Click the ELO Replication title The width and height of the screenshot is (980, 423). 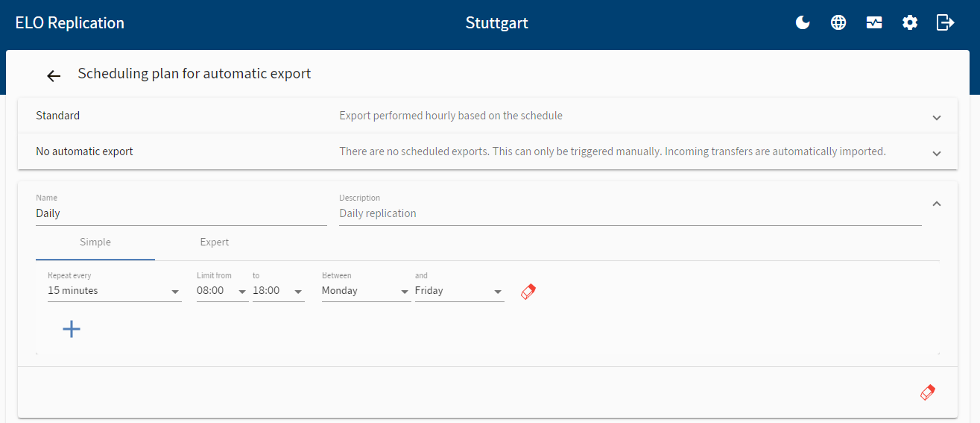coord(70,23)
